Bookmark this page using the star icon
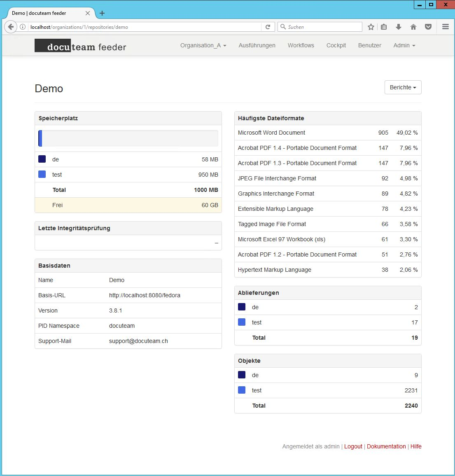The image size is (455, 476). (371, 27)
